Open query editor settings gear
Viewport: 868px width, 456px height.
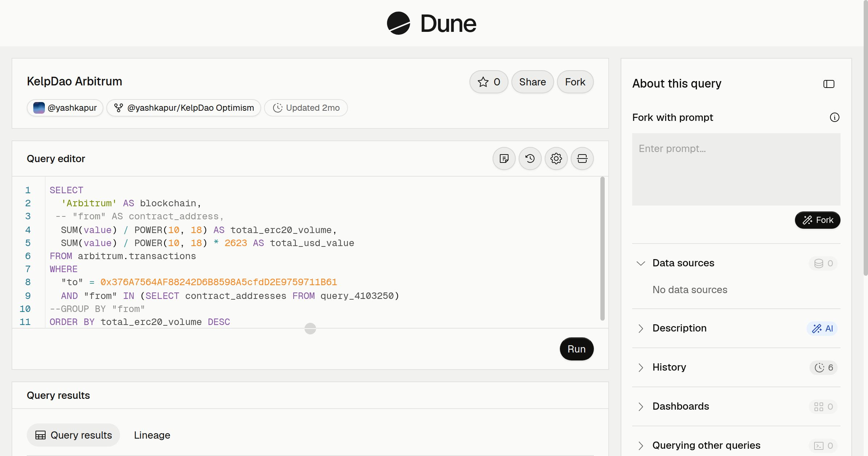click(x=556, y=159)
